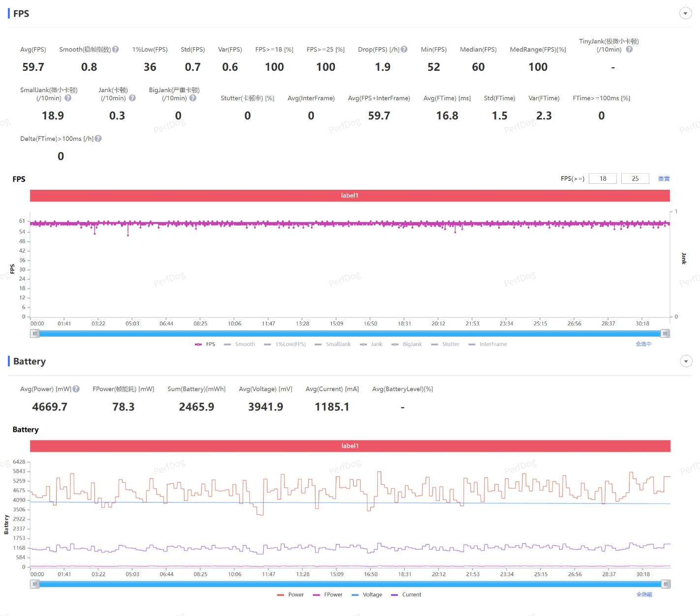This screenshot has height=616, width=700.
Task: Click help icon beside BigJank metric
Action: coord(193,98)
